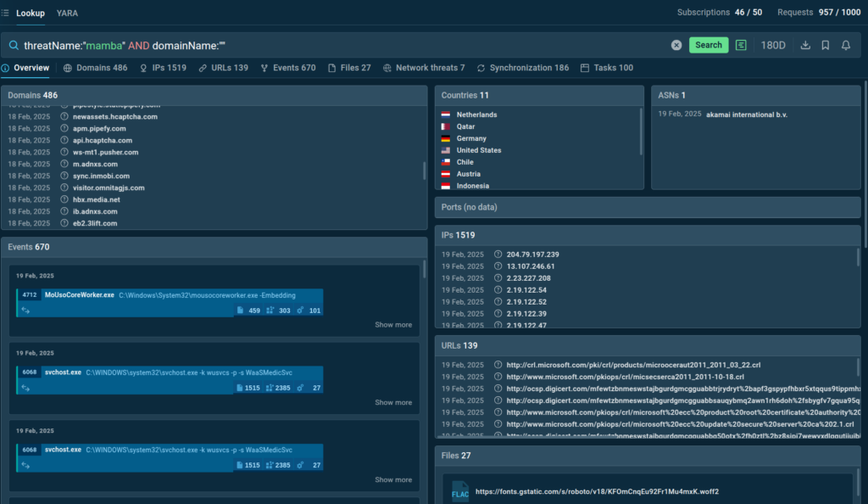The image size is (868, 504).
Task: Open the 180D time range selector
Action: (x=773, y=45)
